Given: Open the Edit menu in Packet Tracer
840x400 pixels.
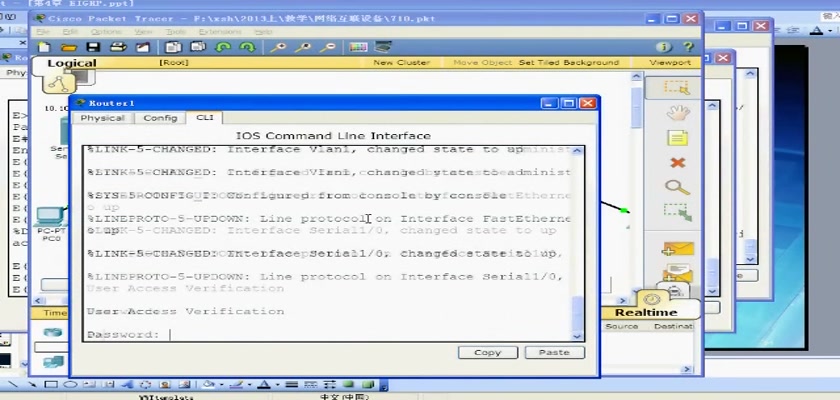Looking at the screenshot, I should (70, 32).
